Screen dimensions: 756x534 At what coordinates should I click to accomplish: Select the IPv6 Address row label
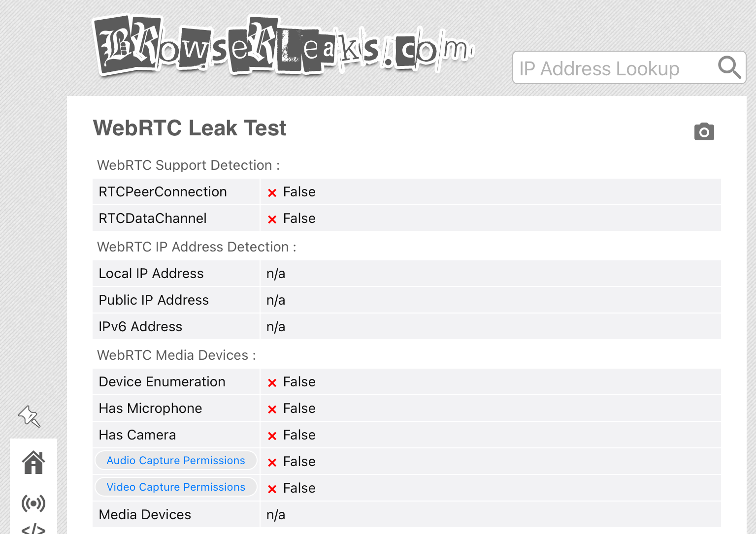tap(140, 327)
